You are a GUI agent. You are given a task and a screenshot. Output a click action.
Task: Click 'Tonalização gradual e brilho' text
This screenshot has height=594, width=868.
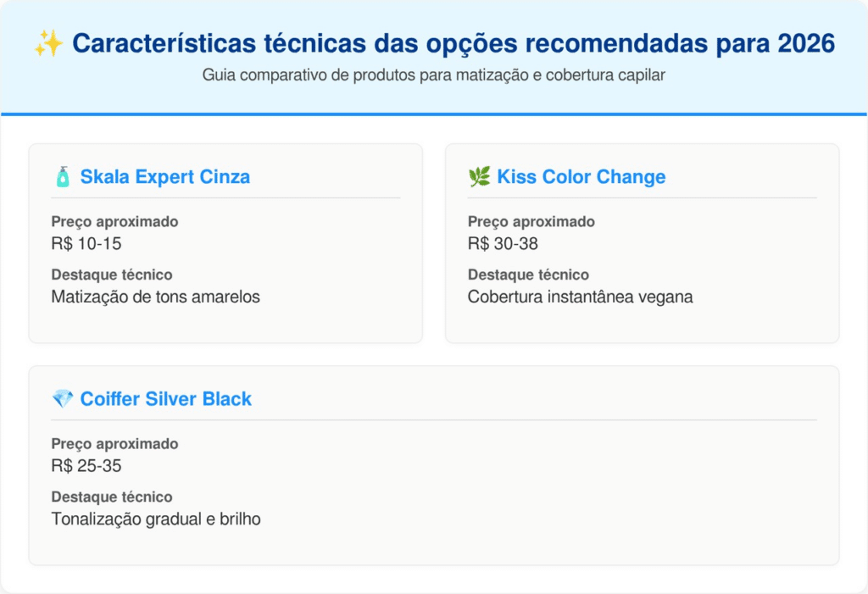(x=156, y=519)
